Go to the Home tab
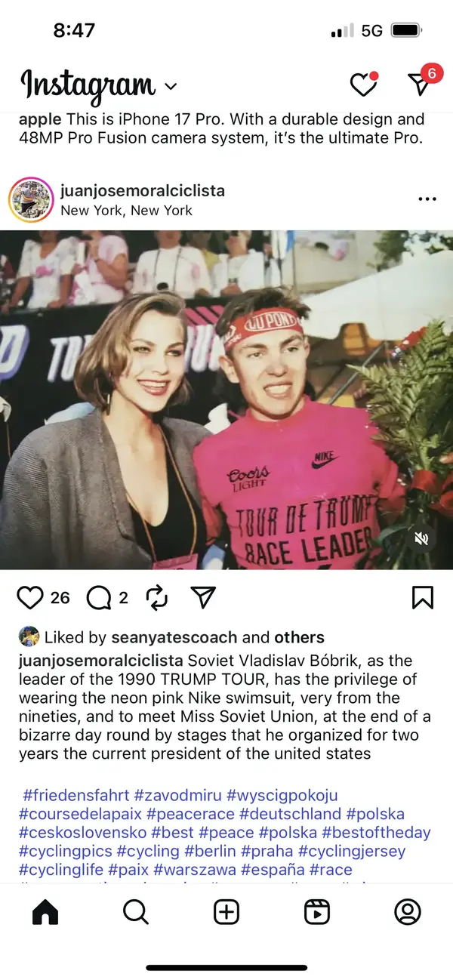Screen dimensions: 453x980 point(45,913)
